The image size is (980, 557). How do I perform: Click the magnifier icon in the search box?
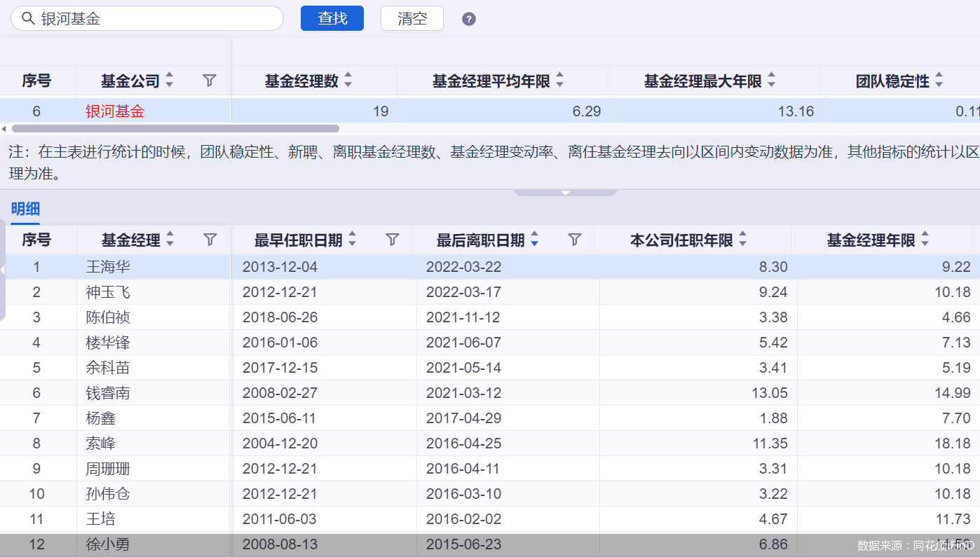(27, 18)
